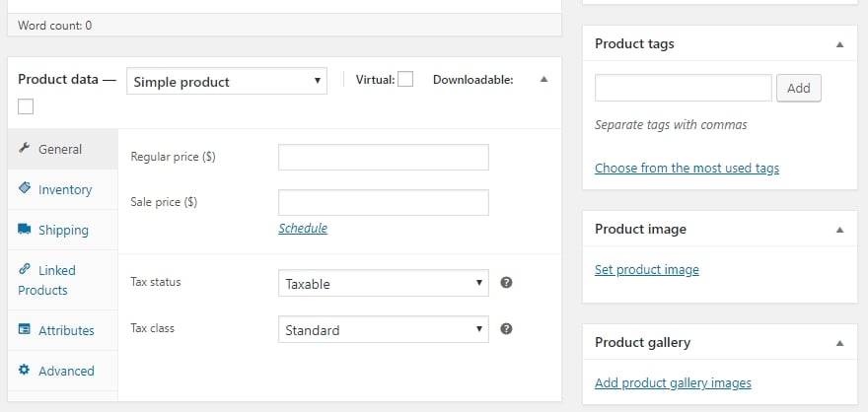Click the wrench icon beside General
The width and height of the screenshot is (868, 412).
click(25, 149)
